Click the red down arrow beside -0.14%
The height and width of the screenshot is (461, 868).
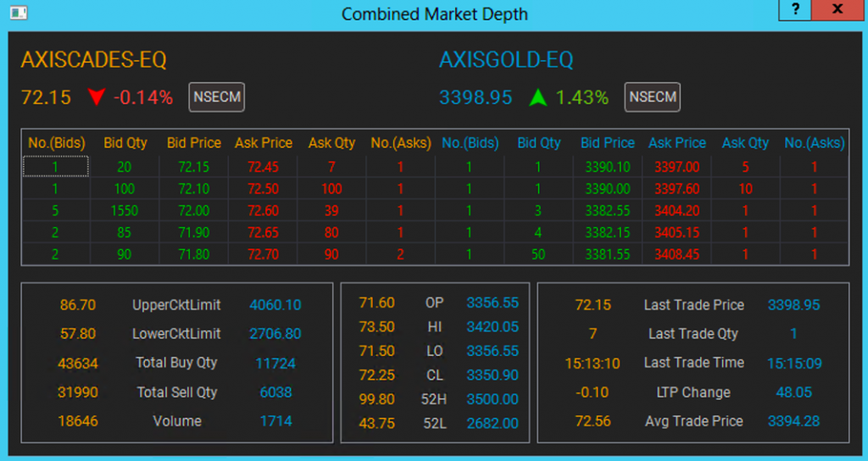(x=97, y=97)
